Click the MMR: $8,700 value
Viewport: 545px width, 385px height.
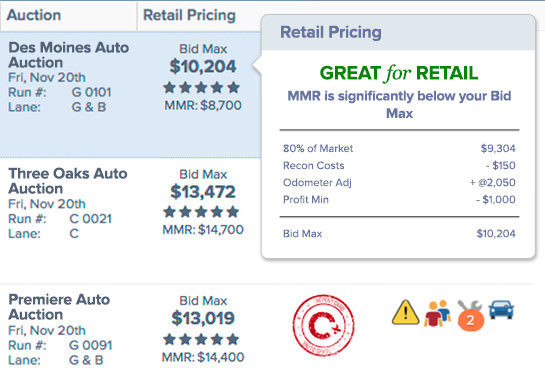coord(203,105)
